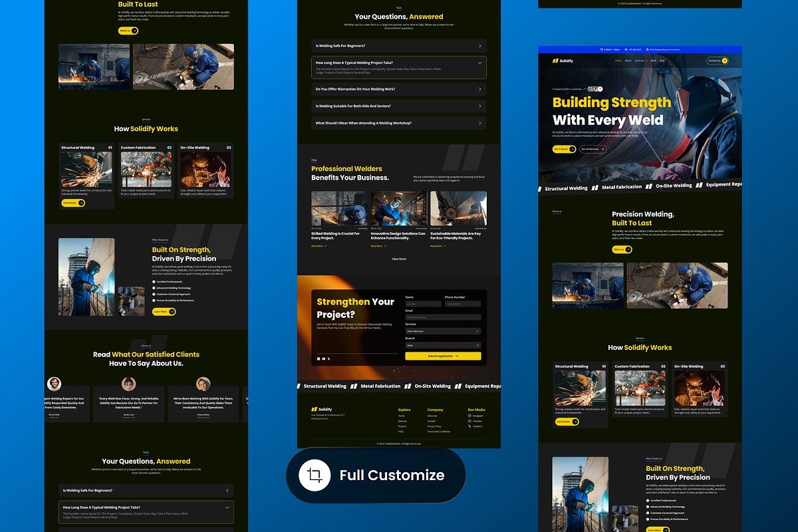Image resolution: width=798 pixels, height=532 pixels.
Task: Click the arrow circle in the Get A Quote button
Action: [573, 149]
